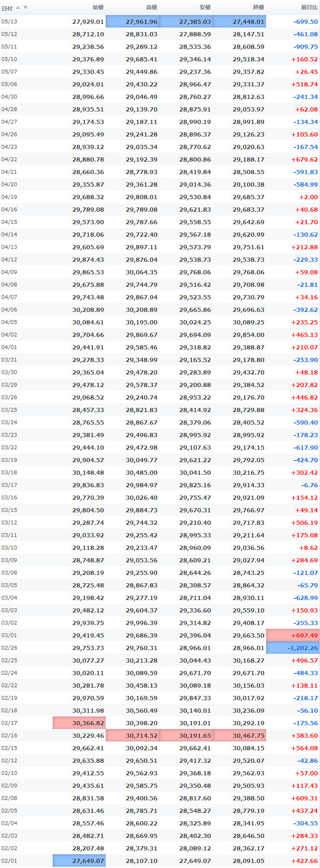The height and width of the screenshot is (868, 320).
Task: Click the highlighted 27,649.07 opening value
Action: (79, 861)
